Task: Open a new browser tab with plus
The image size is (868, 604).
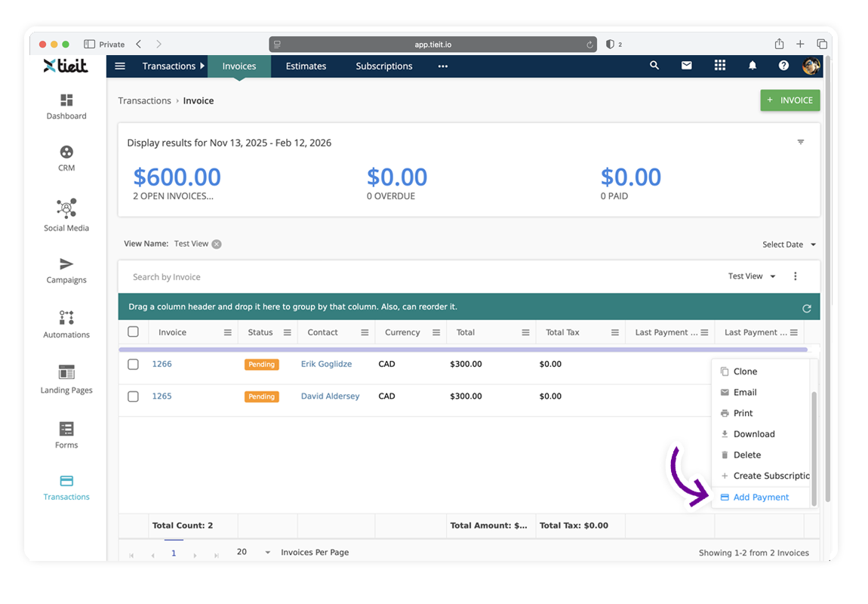Action: click(800, 44)
